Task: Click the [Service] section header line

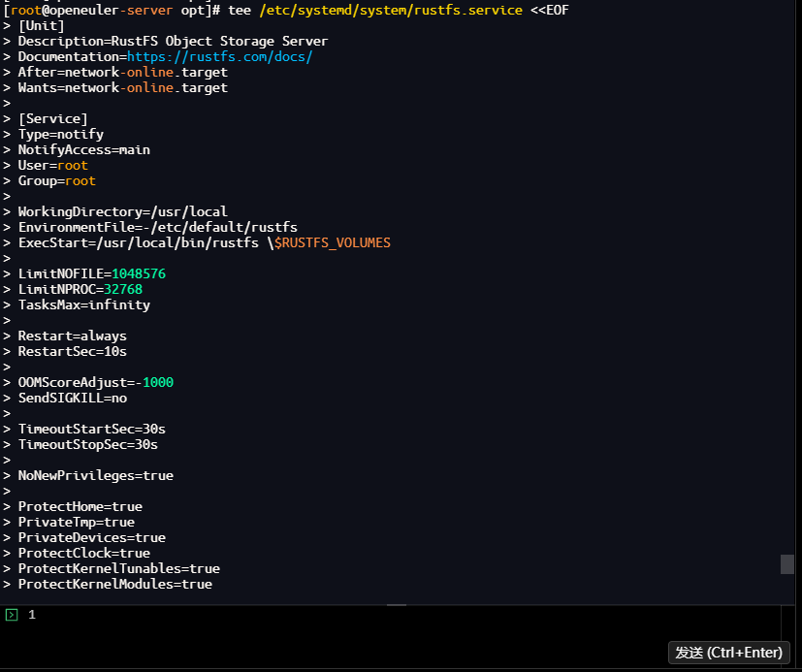Action: coord(53,118)
